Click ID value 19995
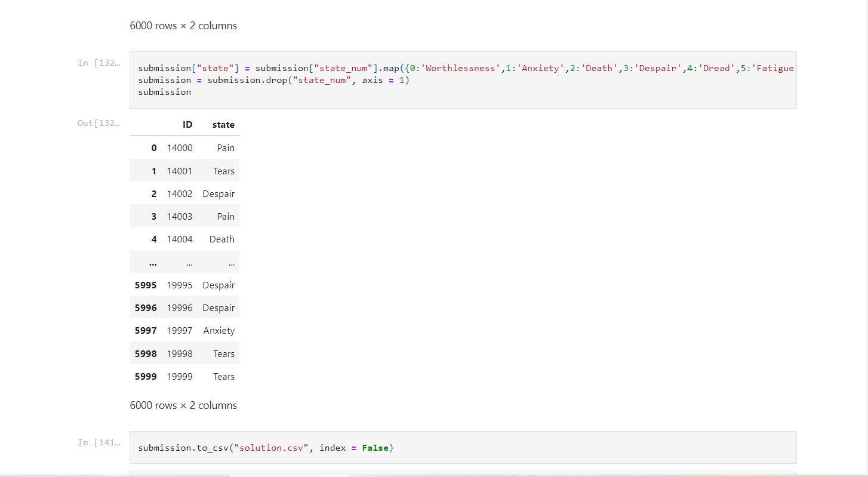This screenshot has height=477, width=868. pos(180,285)
